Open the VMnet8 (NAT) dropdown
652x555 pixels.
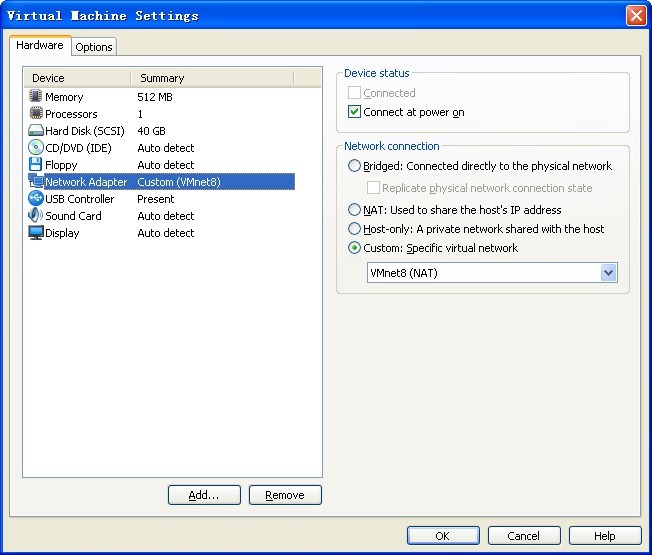coord(608,273)
